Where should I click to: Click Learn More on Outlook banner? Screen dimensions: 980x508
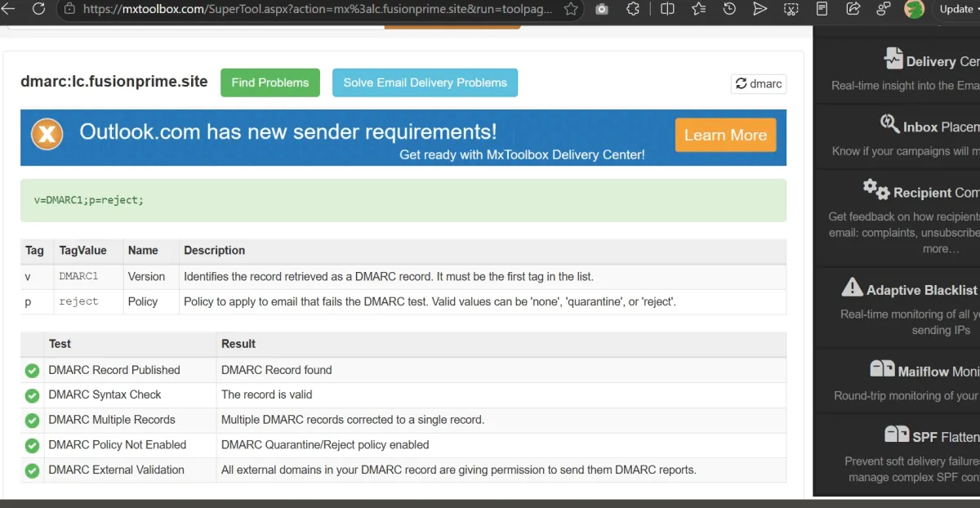725,135
